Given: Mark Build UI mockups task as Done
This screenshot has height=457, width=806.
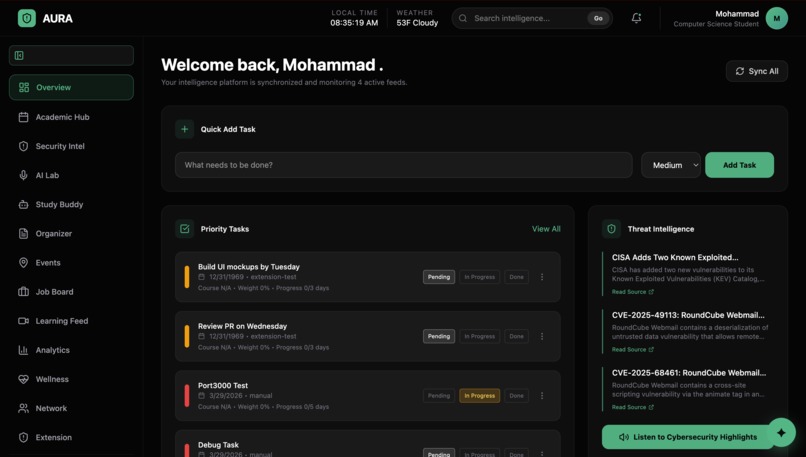Looking at the screenshot, I should tap(517, 277).
